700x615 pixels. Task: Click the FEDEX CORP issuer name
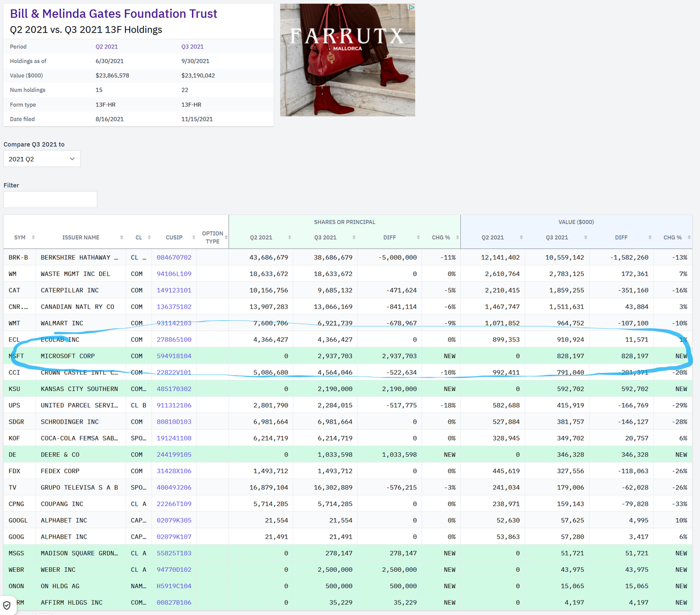[60, 471]
